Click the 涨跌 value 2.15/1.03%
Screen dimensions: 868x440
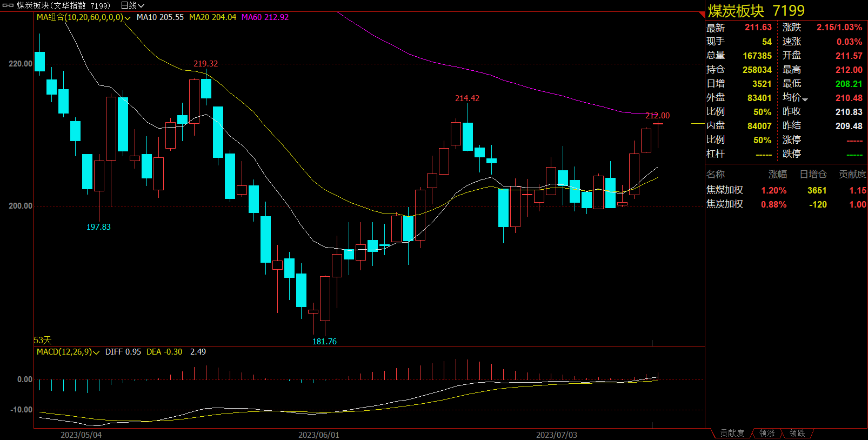point(839,28)
